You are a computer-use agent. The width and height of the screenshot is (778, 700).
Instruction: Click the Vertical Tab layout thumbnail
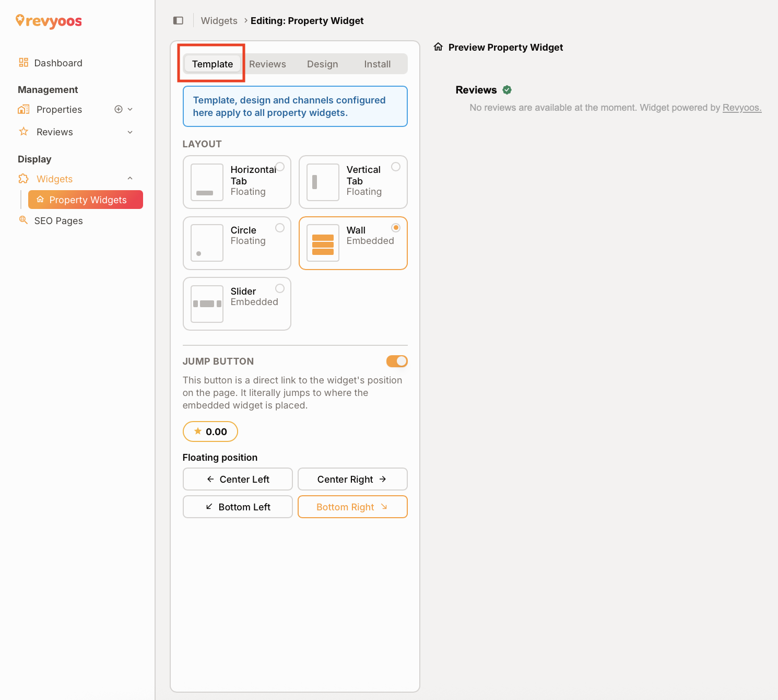(x=323, y=182)
